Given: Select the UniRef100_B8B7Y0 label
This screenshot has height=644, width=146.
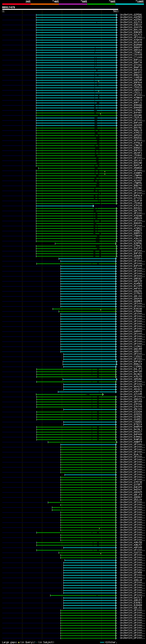Looking at the screenshot, I should click(x=131, y=186).
